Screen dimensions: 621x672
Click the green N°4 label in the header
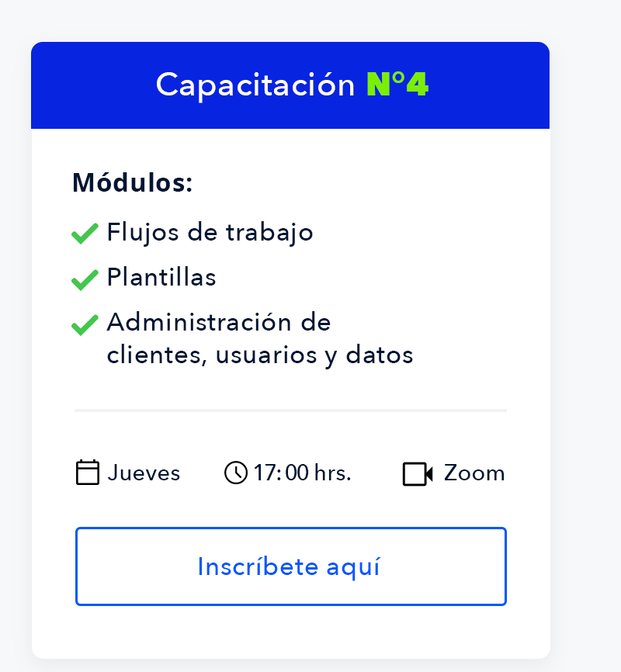coord(397,84)
